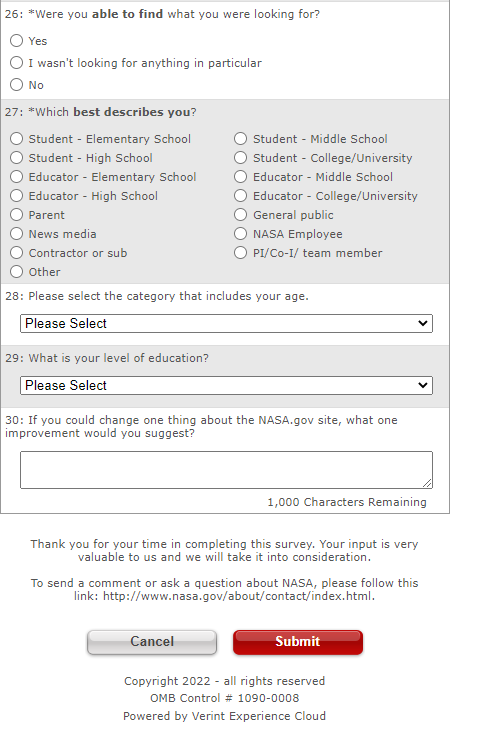Select Student - Middle School radio button
The width and height of the screenshot is (486, 731).
(x=240, y=138)
